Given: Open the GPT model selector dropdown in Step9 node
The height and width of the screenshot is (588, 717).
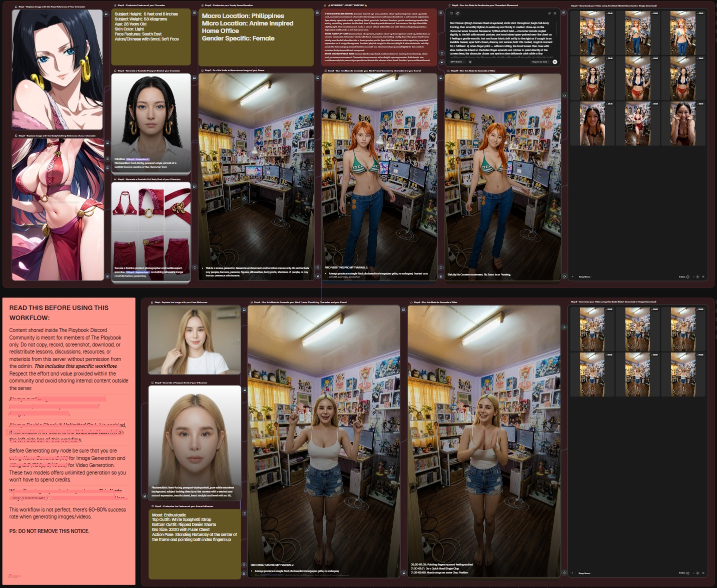Looking at the screenshot, I should pos(457,62).
